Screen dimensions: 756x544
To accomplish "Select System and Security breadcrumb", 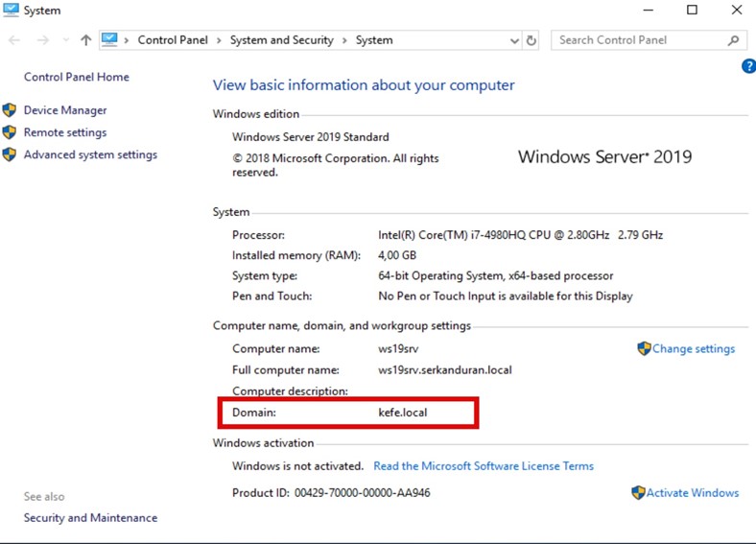I will tap(281, 40).
